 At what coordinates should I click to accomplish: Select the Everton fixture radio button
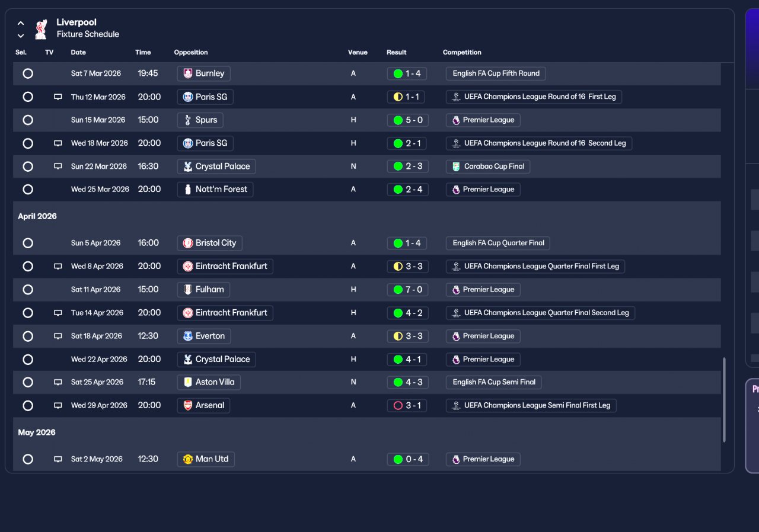pyautogui.click(x=28, y=336)
